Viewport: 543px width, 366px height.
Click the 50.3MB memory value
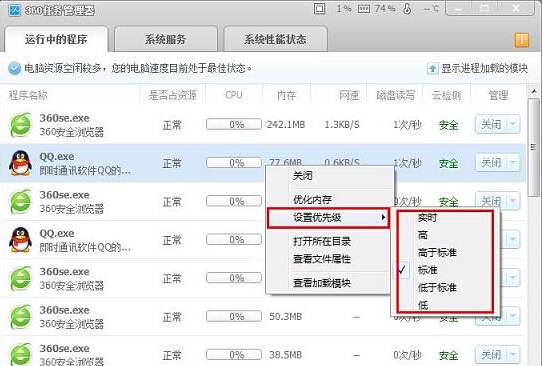(285, 316)
